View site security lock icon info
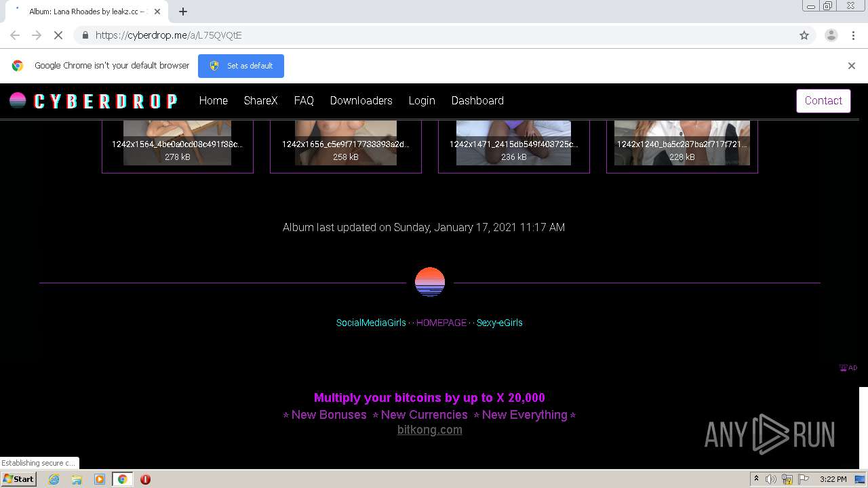 85,35
